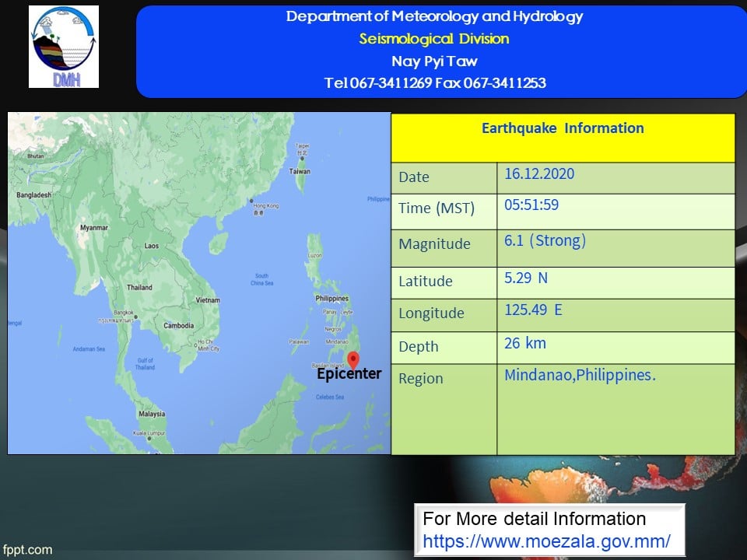Image resolution: width=747 pixels, height=560 pixels.
Task: Open the moezala.gov.mm link
Action: pos(546,541)
